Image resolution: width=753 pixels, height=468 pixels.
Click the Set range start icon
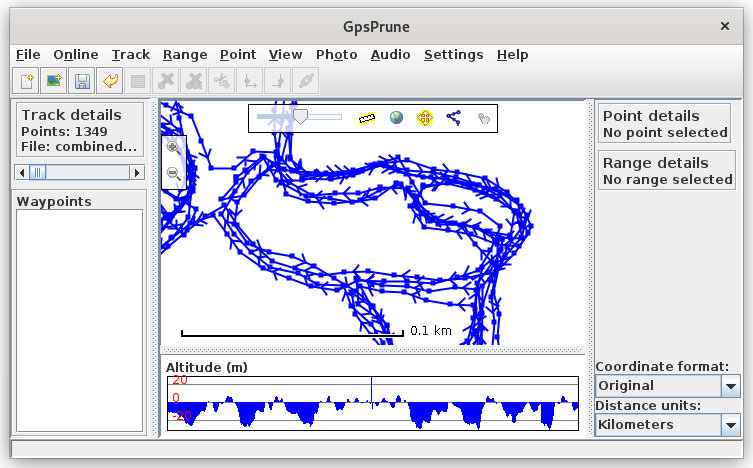tap(250, 81)
